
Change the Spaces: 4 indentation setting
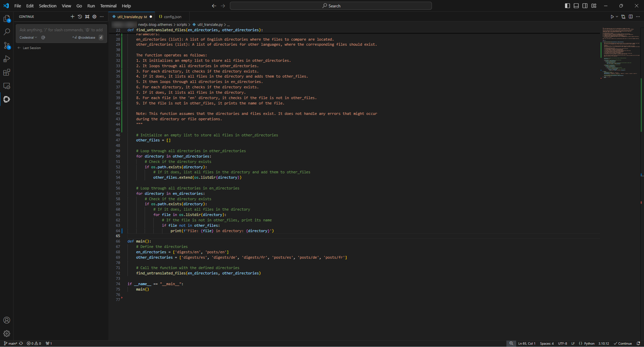(x=547, y=343)
